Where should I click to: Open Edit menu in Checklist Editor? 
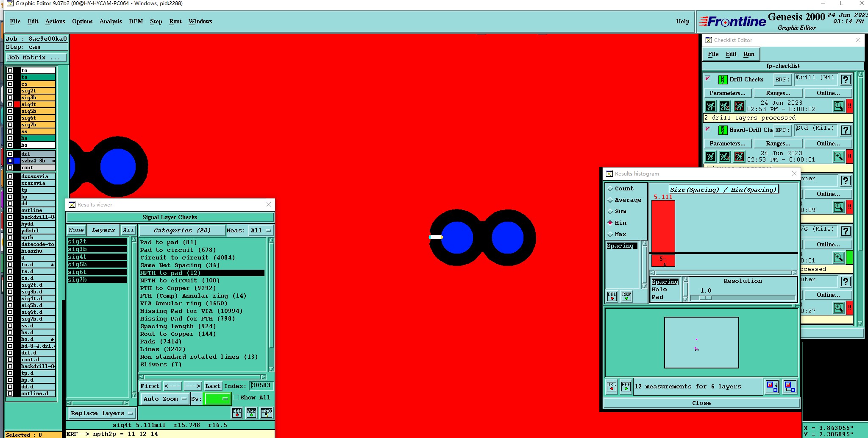(731, 54)
